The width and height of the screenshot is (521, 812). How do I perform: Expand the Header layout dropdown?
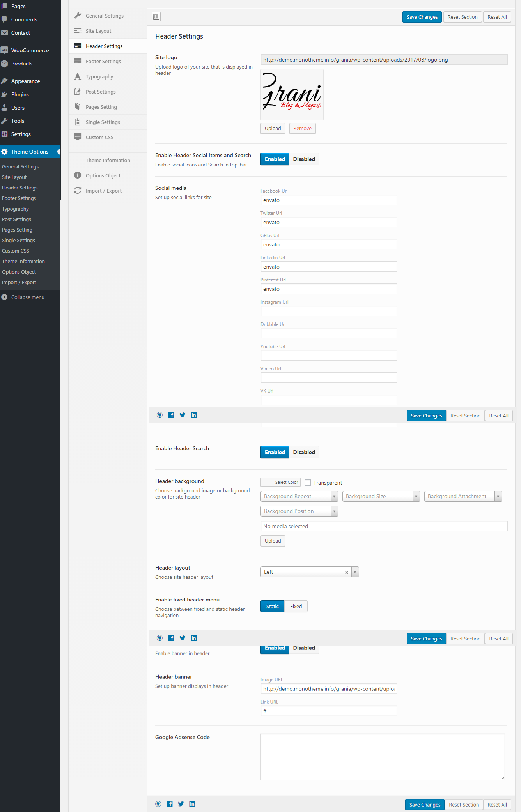[355, 572]
